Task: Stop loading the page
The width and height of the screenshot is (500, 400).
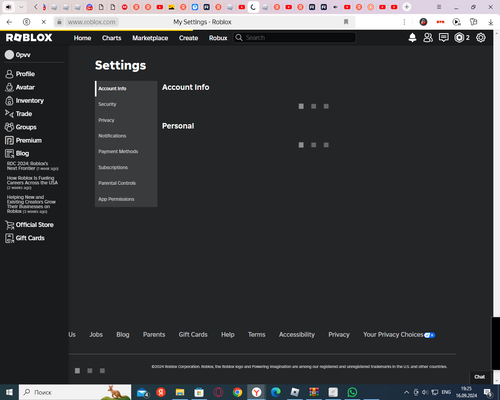Action: 44,22
